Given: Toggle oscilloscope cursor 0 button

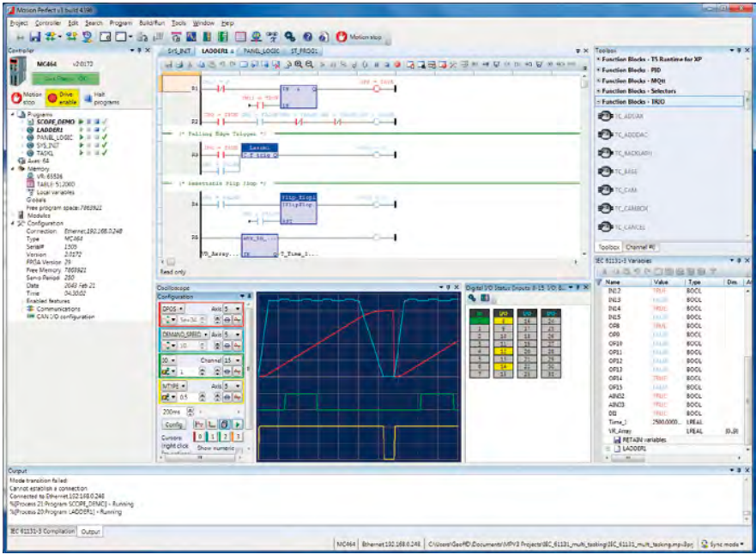Looking at the screenshot, I should point(198,437).
